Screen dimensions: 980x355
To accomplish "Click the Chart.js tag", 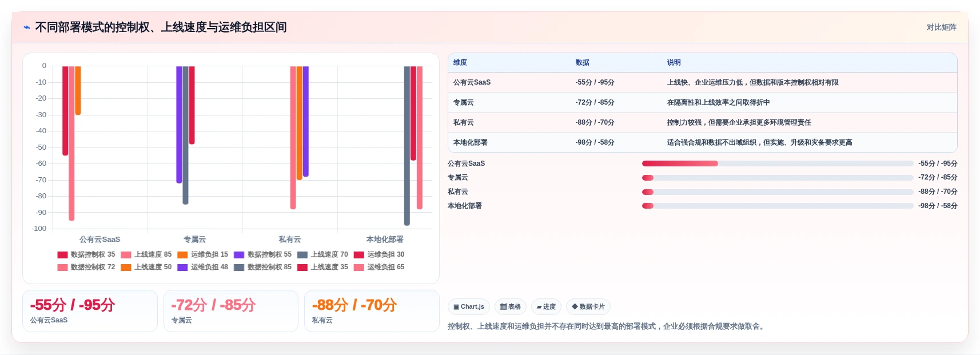I will pos(469,307).
